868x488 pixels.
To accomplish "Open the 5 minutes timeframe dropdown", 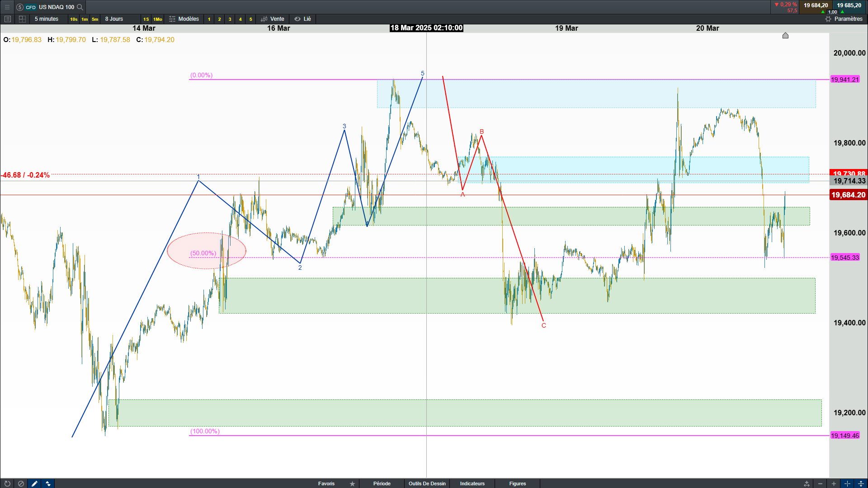I will pos(47,19).
